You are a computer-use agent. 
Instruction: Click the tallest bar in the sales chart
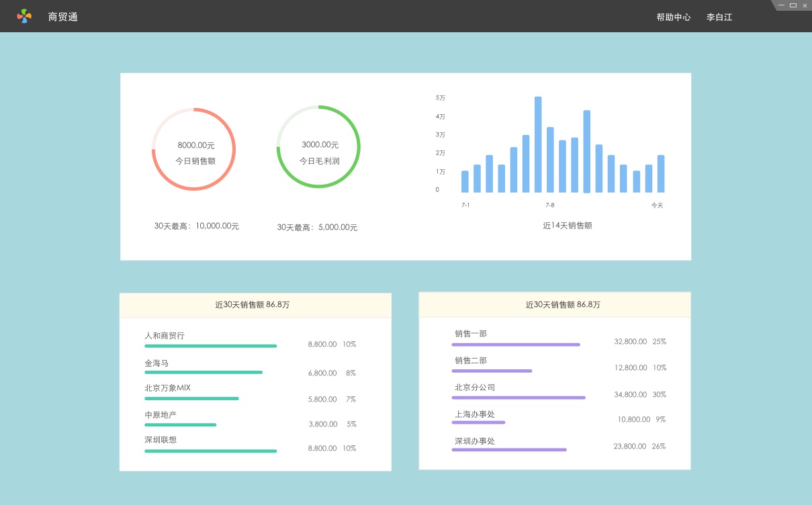click(538, 144)
